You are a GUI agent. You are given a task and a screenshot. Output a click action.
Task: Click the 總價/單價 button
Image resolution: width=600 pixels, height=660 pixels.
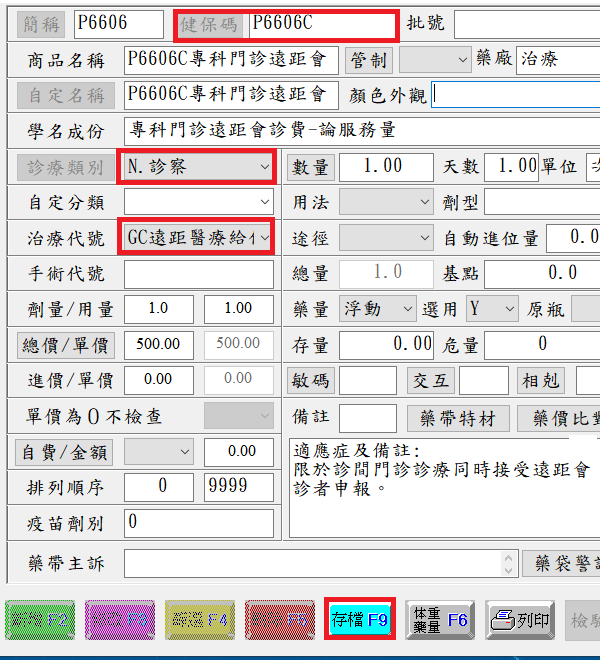click(x=66, y=345)
